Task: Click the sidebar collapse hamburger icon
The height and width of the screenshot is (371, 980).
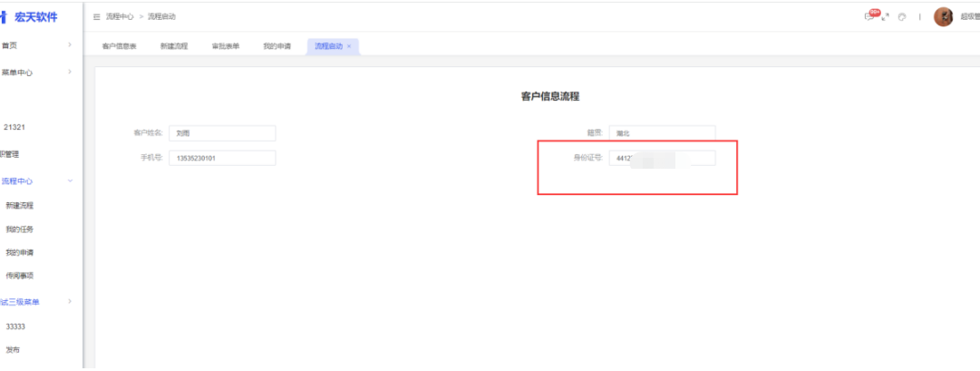Action: click(97, 17)
